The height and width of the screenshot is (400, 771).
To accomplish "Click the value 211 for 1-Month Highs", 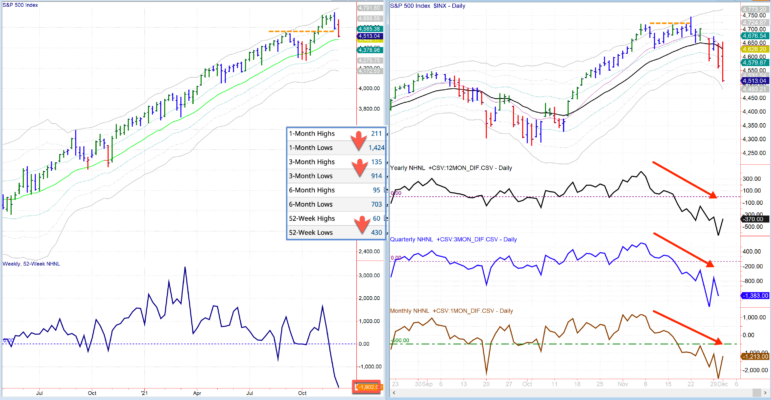I will pyautogui.click(x=376, y=133).
